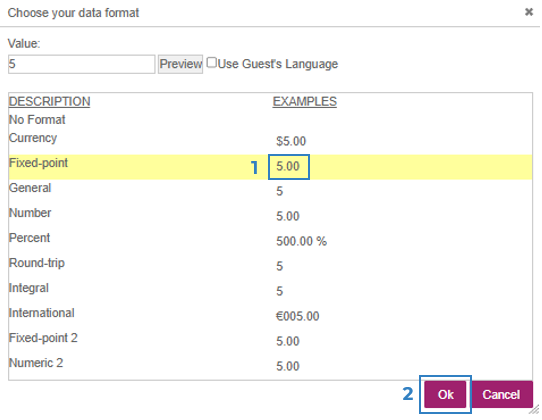Close the data format dialog
This screenshot has height=420, width=542.
coord(529,12)
